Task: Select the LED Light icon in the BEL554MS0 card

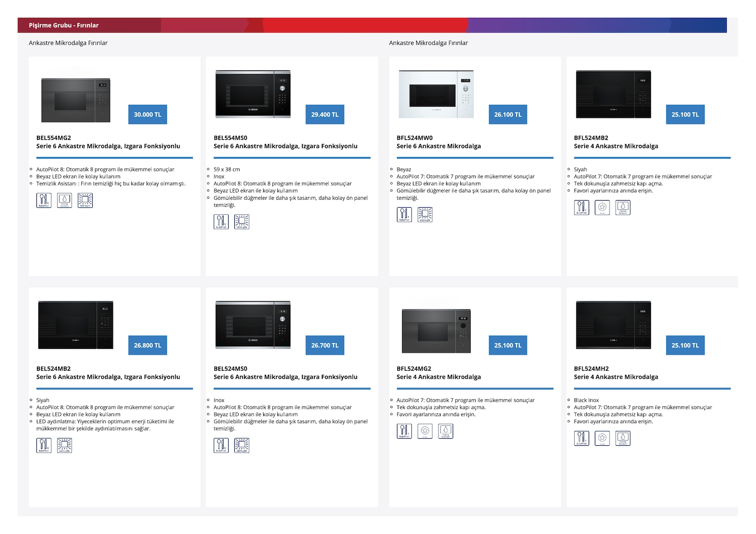Action: click(242, 221)
